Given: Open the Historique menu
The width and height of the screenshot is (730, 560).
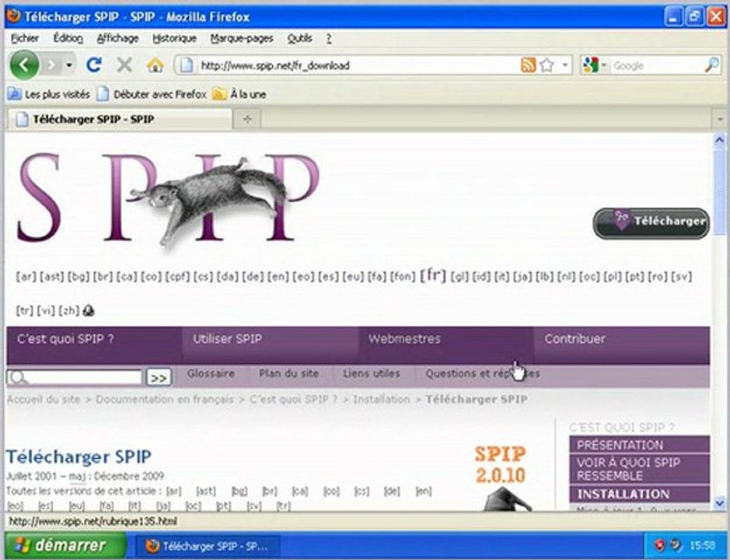Looking at the screenshot, I should coord(175,38).
